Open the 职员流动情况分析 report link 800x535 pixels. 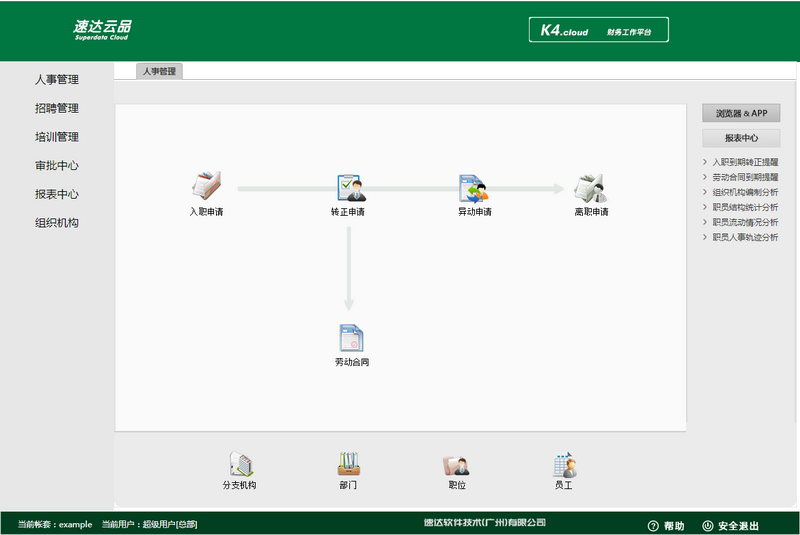pyautogui.click(x=745, y=222)
